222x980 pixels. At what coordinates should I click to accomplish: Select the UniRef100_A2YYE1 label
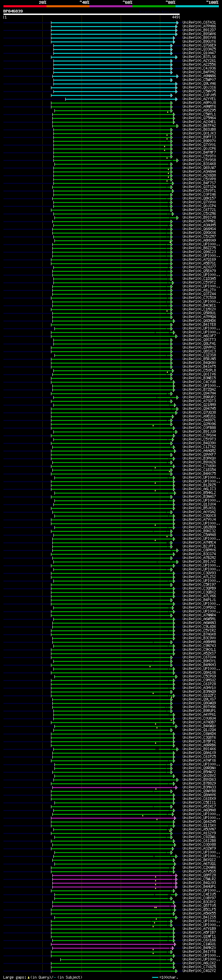click(199, 99)
